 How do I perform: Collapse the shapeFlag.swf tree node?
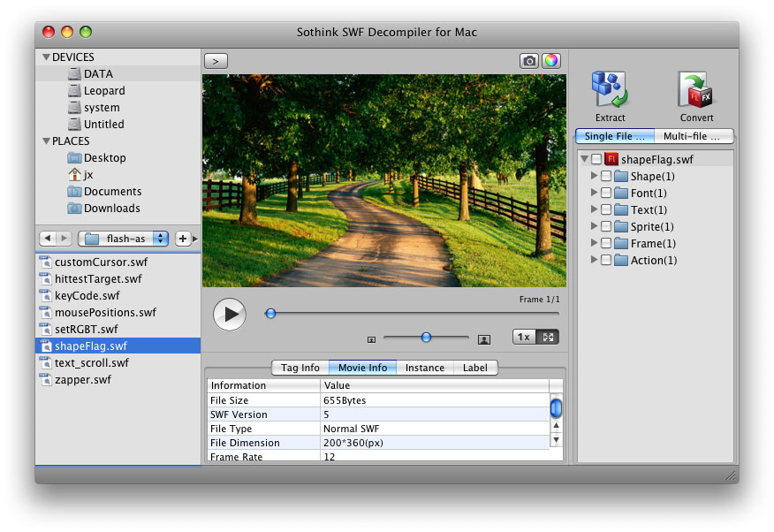(584, 159)
